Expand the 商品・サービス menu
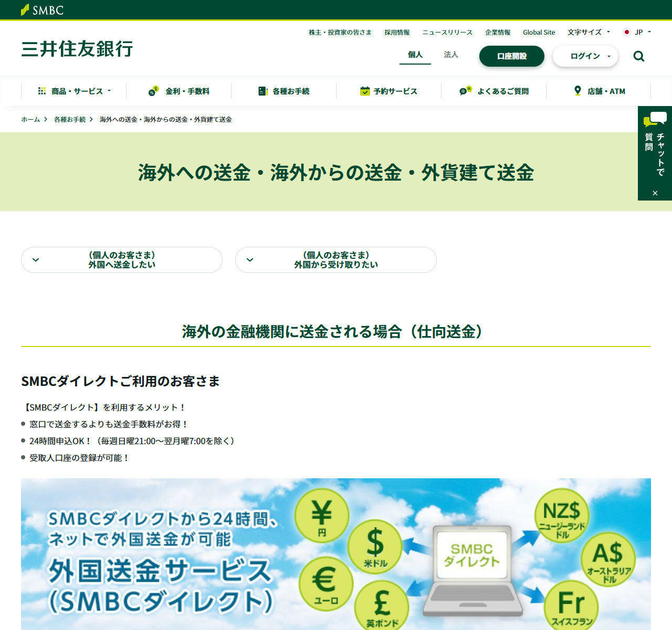The height and width of the screenshot is (630, 672). tap(74, 91)
